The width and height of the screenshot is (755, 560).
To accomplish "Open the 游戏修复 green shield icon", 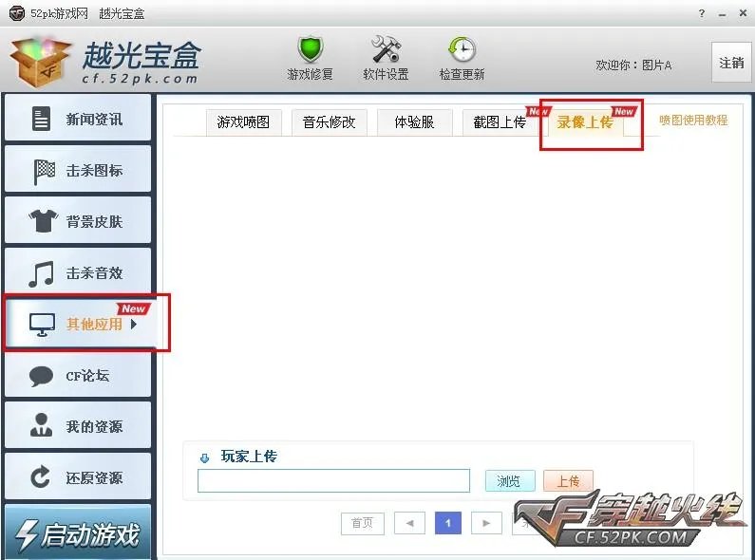I will point(310,50).
